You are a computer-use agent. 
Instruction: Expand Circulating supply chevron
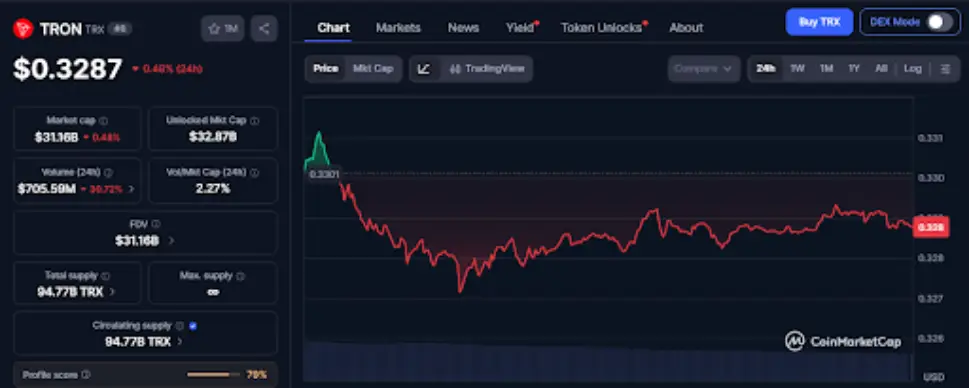click(x=180, y=341)
